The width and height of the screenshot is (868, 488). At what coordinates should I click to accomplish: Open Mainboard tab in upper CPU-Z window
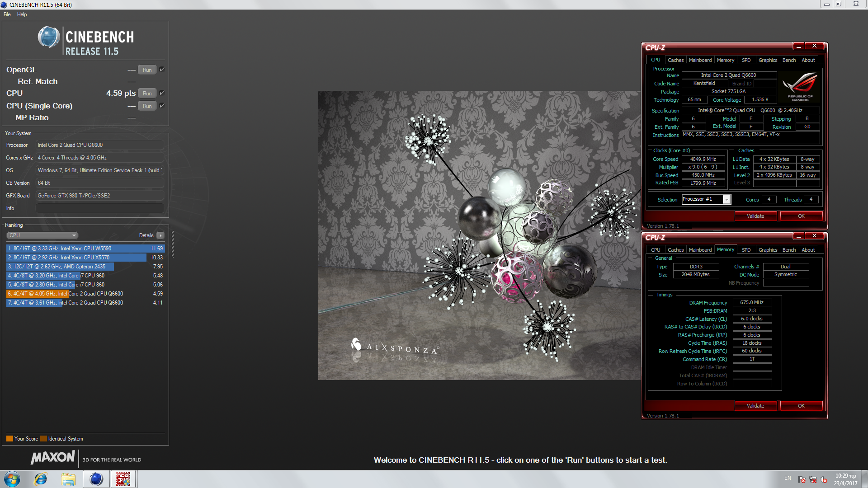point(700,60)
